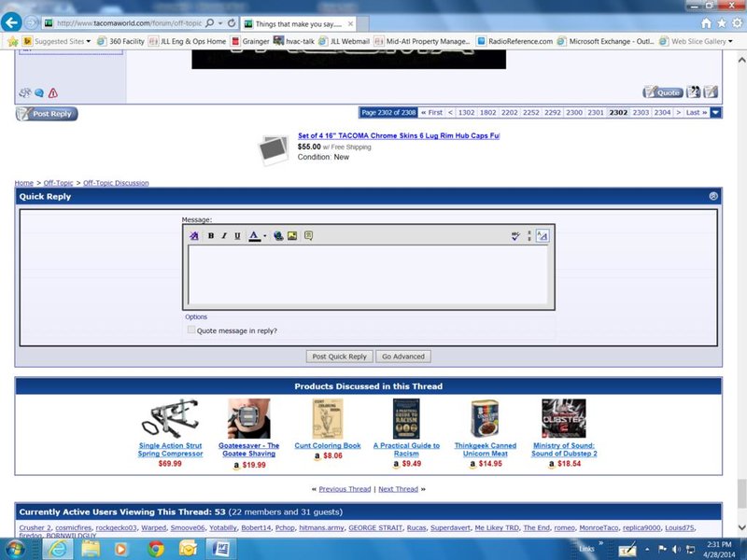Collapse the Quick Reply panel

click(x=713, y=196)
